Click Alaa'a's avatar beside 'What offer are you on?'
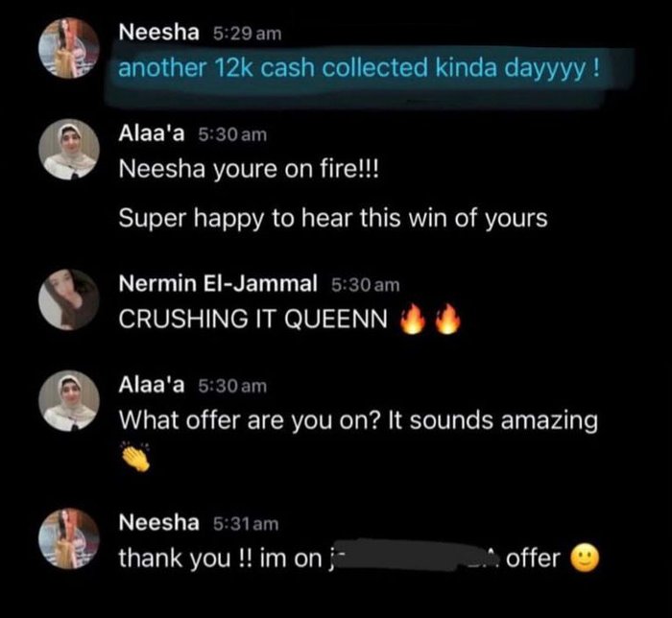The image size is (672, 618). coord(68,401)
